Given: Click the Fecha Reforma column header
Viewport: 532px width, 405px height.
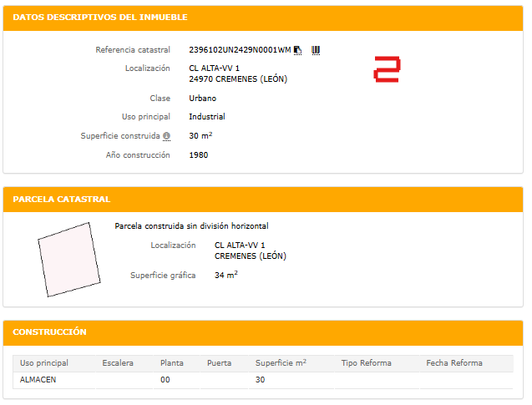Looking at the screenshot, I should (454, 363).
